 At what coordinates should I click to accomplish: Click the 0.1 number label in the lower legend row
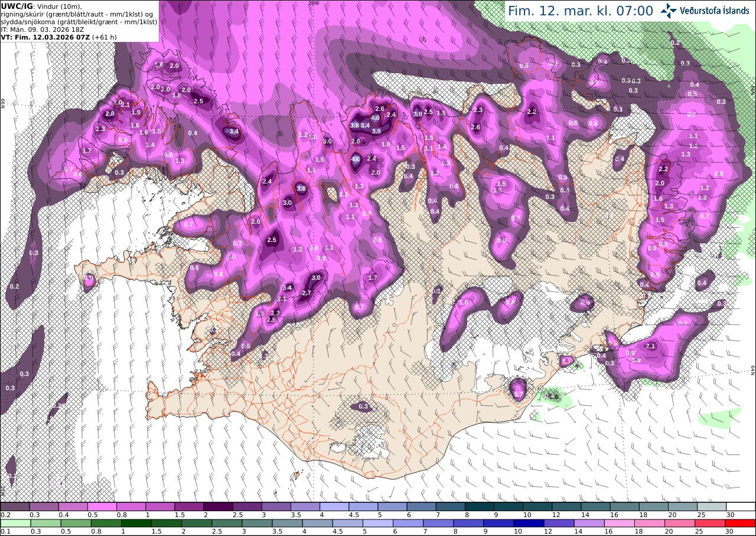pos(6,531)
